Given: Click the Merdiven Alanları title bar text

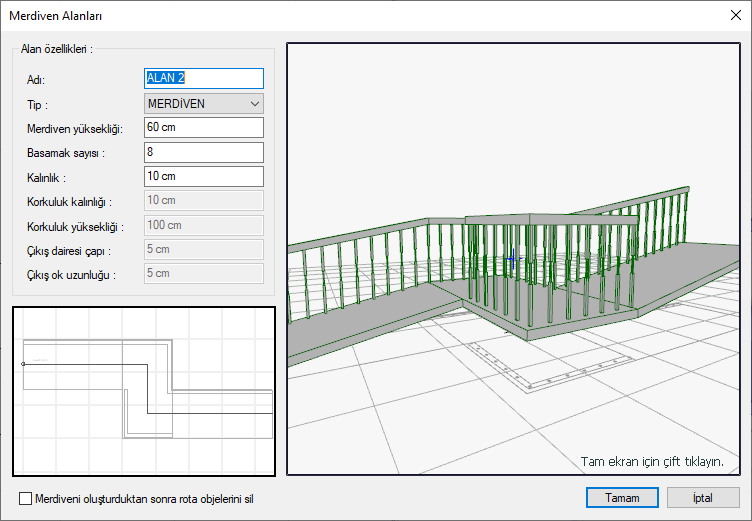Looking at the screenshot, I should click(55, 15).
